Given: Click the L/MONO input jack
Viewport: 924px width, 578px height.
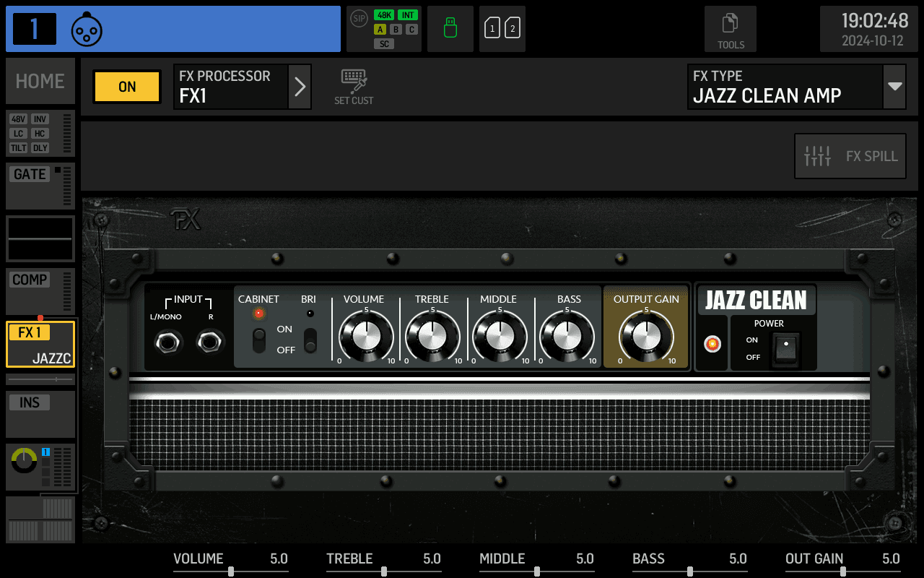Looking at the screenshot, I should pos(168,342).
